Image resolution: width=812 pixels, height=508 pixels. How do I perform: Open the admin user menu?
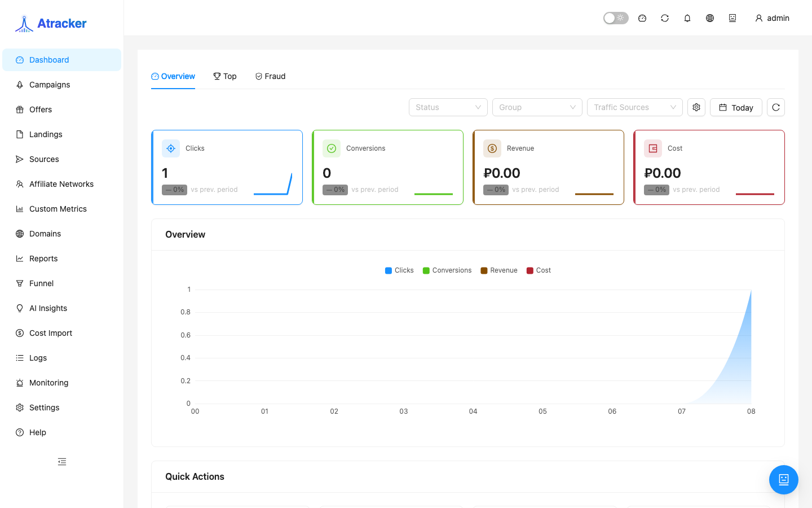point(772,18)
